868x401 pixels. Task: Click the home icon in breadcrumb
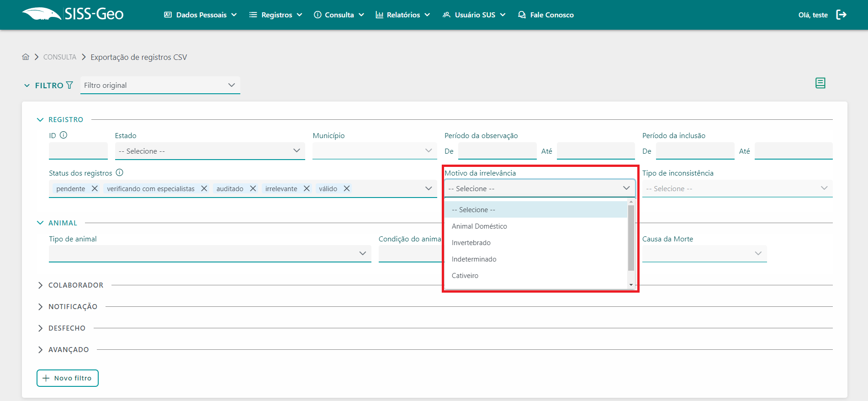(x=26, y=57)
